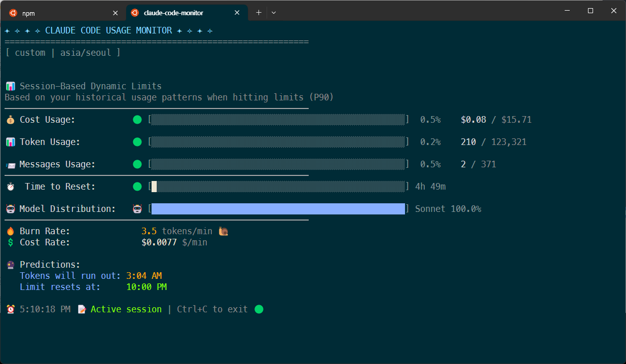Click the green status dot for Messages Usage
Screen dimensions: 626x364
(137, 165)
